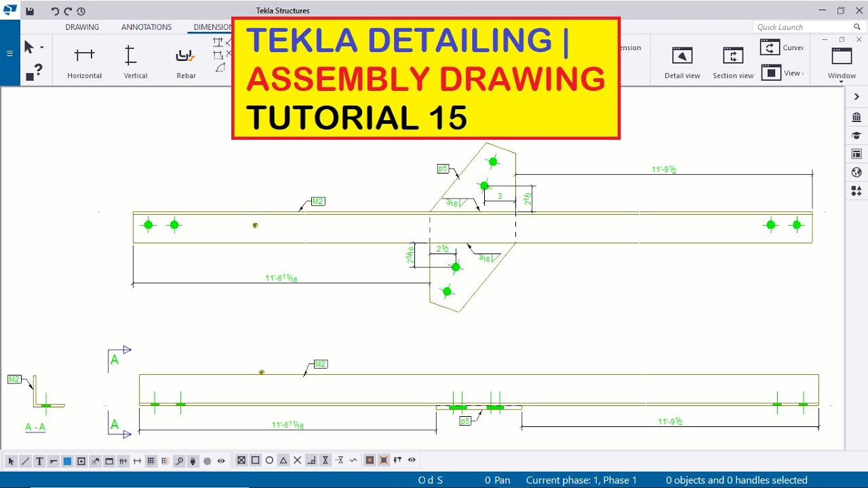Image resolution: width=868 pixels, height=488 pixels.
Task: Open the undo history clock icon
Action: tap(81, 11)
